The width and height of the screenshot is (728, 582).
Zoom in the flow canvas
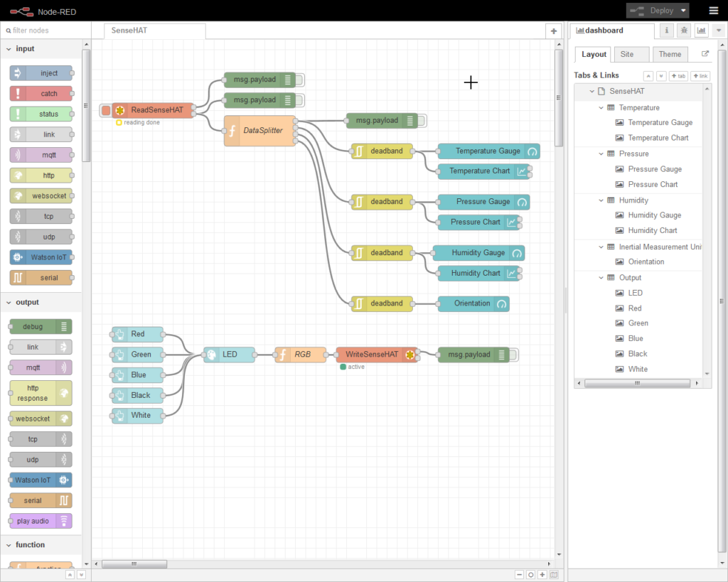pos(542,575)
